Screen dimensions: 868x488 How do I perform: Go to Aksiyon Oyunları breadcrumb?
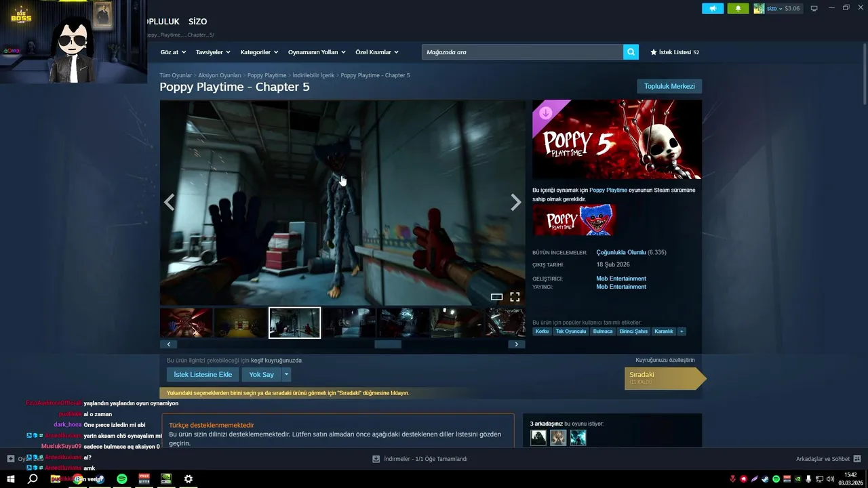[220, 75]
